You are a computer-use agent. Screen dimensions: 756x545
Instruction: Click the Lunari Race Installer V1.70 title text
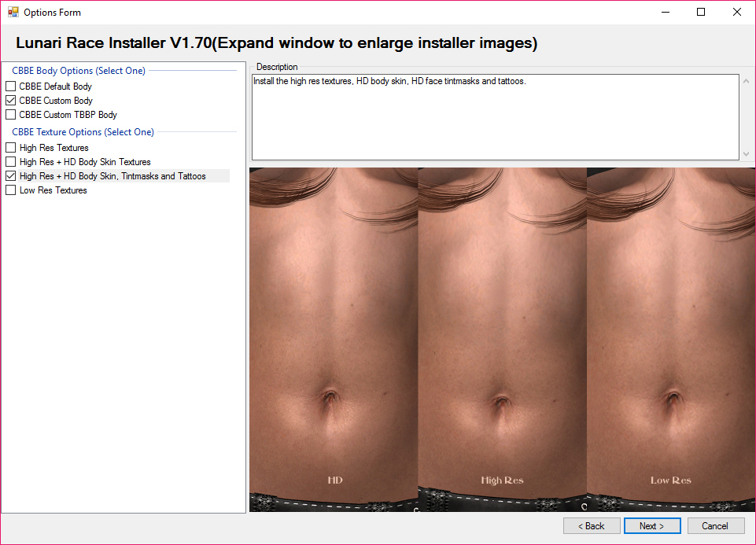tap(276, 43)
